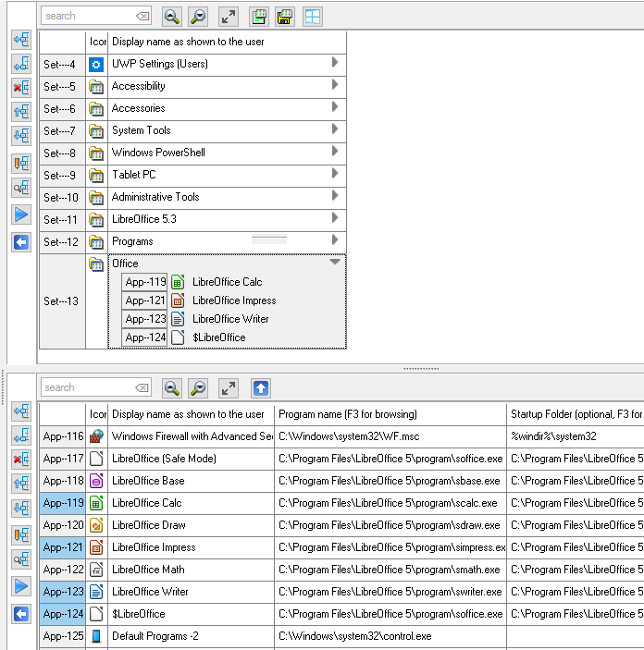Click the LibreOffice Math program path cell
644x650 pixels.
click(389, 570)
